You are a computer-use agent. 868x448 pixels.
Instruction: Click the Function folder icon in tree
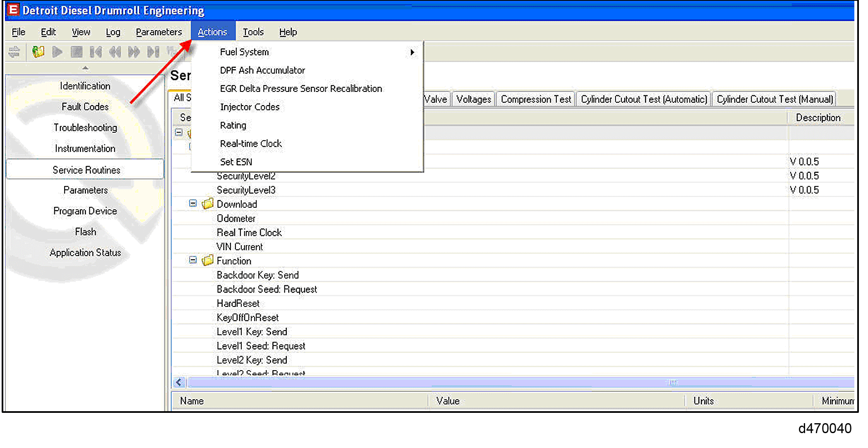click(207, 261)
